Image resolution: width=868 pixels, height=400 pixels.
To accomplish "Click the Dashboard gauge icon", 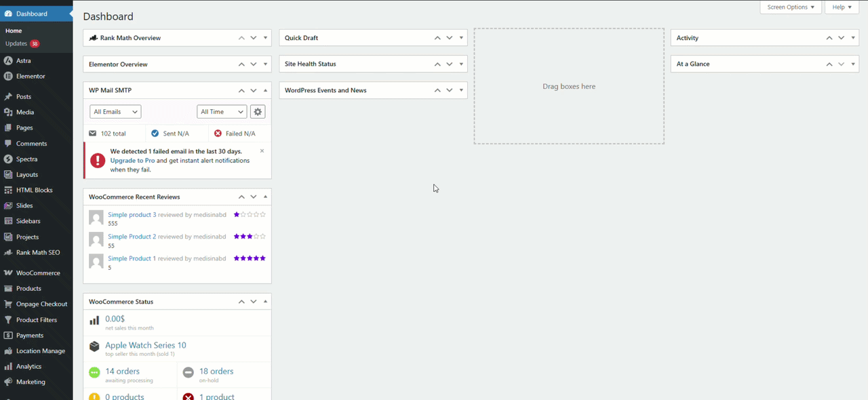I will [x=8, y=14].
